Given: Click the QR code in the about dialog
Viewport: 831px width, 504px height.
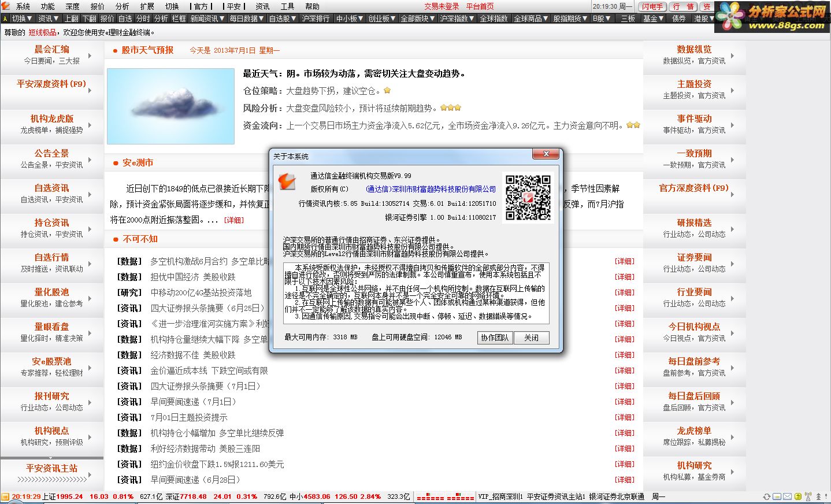Looking at the screenshot, I should [x=528, y=198].
